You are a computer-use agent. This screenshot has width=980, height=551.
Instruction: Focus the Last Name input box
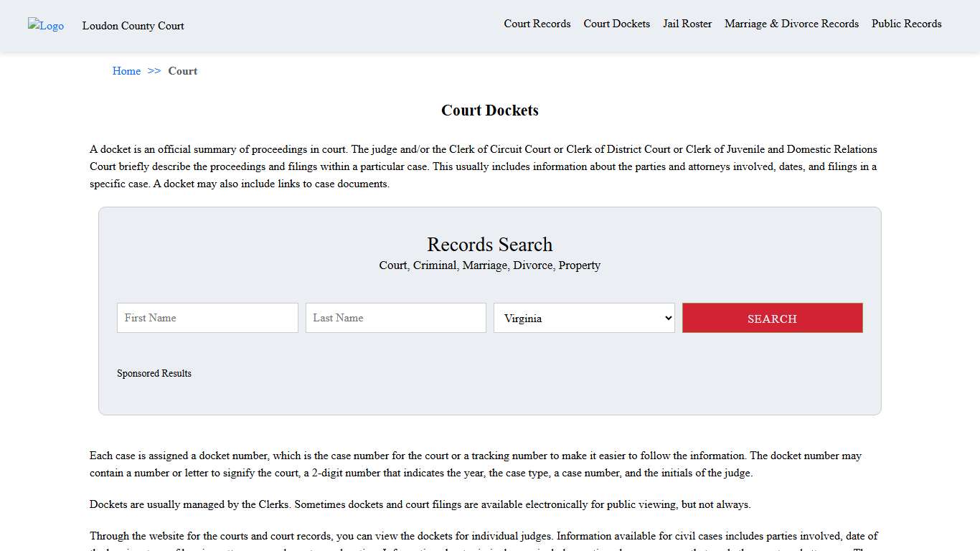[x=395, y=318]
